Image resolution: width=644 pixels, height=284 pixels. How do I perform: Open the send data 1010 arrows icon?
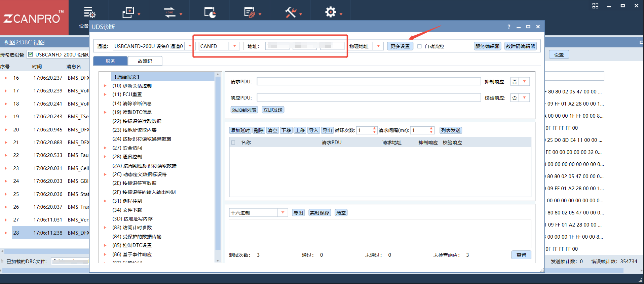170,12
